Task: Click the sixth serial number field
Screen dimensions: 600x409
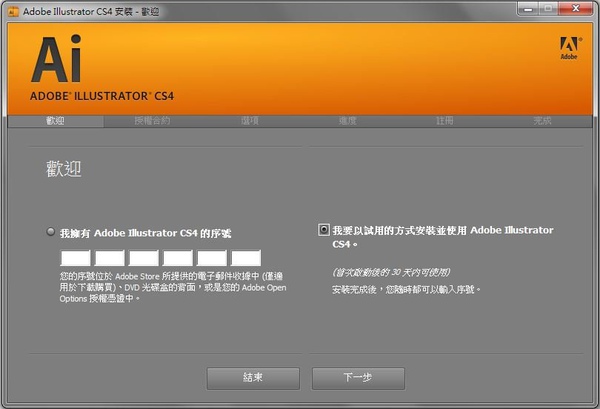Action: (246, 258)
